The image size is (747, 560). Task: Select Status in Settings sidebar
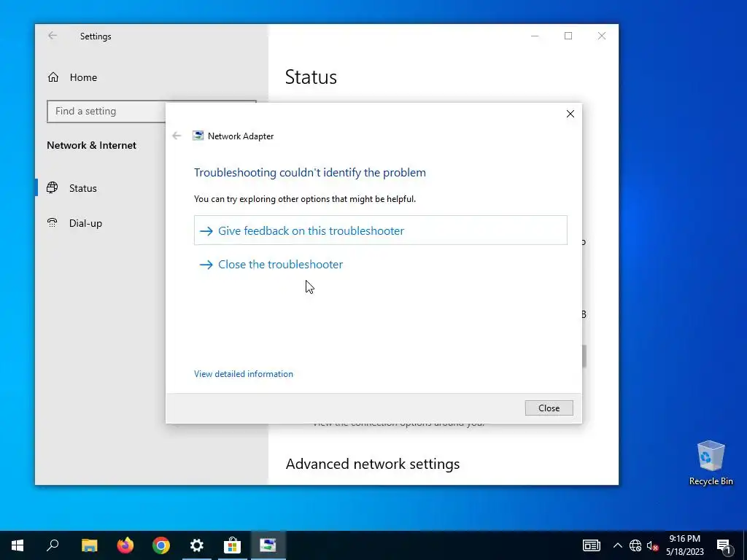pyautogui.click(x=83, y=188)
